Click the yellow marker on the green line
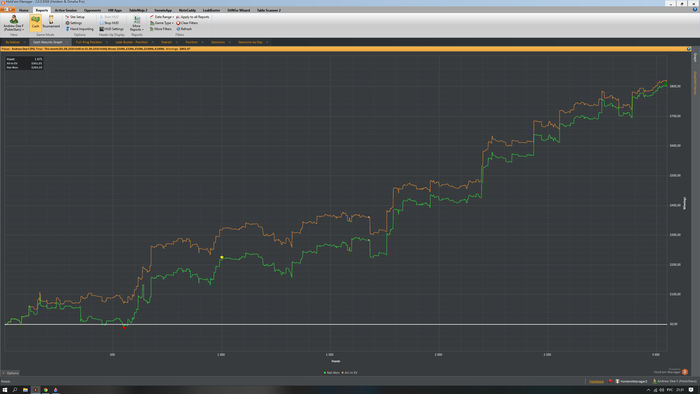 (222, 257)
